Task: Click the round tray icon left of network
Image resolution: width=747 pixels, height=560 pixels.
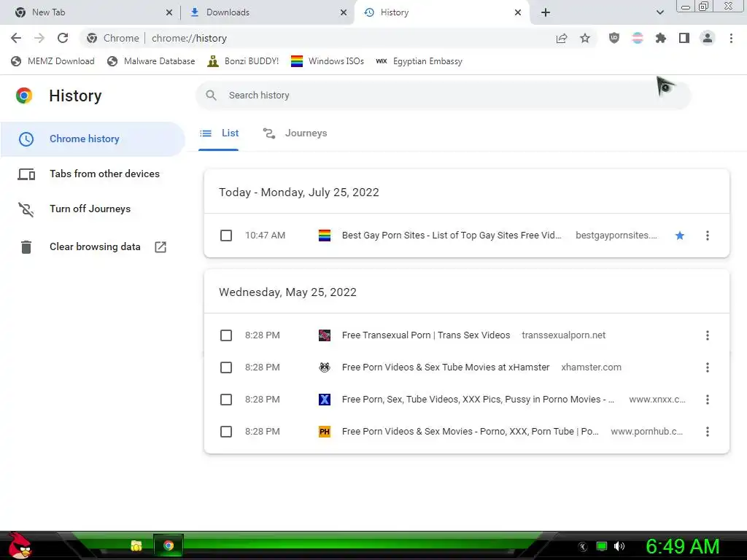Action: [583, 547]
